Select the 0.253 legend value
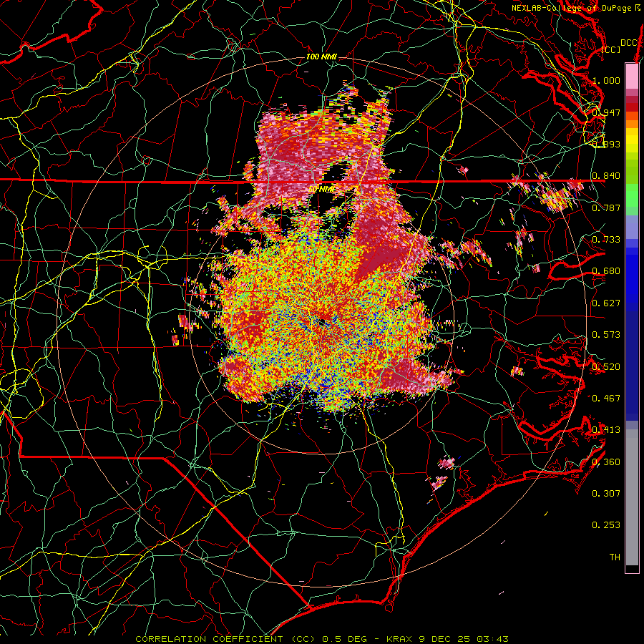644x644 pixels. click(x=606, y=525)
